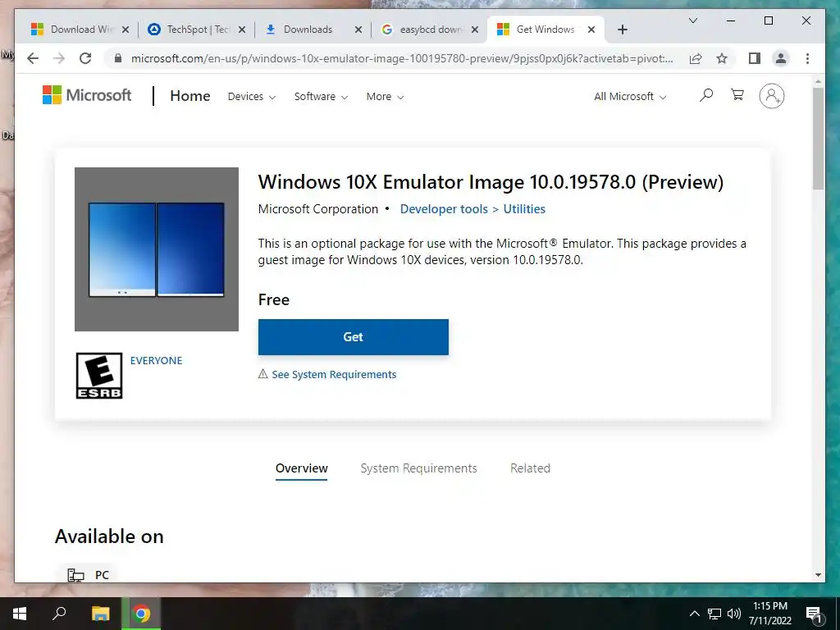
Task: Click the Microsoft logo
Action: tap(87, 95)
